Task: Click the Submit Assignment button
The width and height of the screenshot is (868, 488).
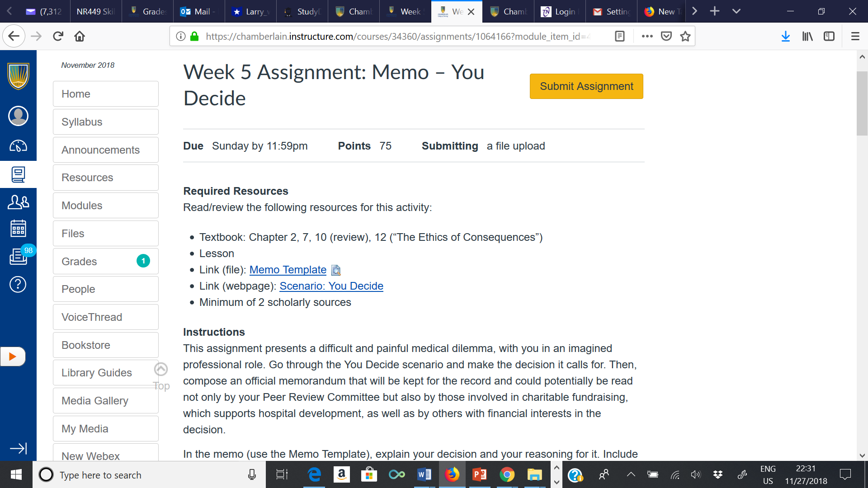Action: [x=586, y=86]
